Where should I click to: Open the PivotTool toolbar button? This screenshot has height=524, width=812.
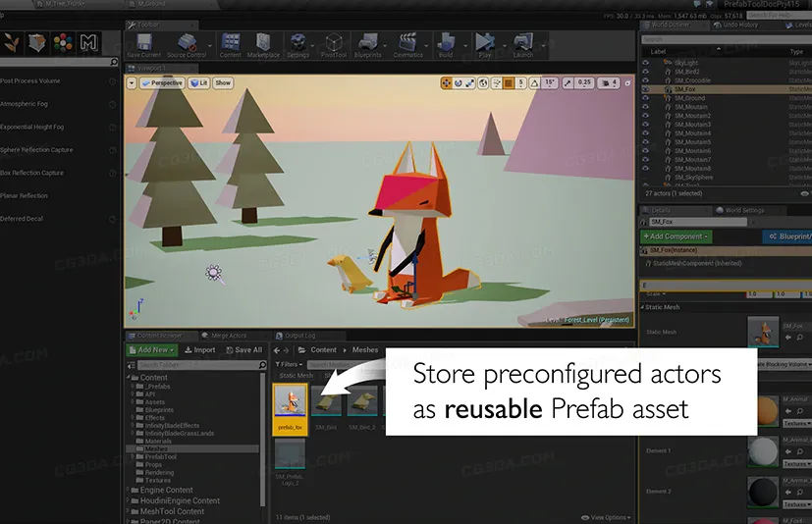[334, 45]
